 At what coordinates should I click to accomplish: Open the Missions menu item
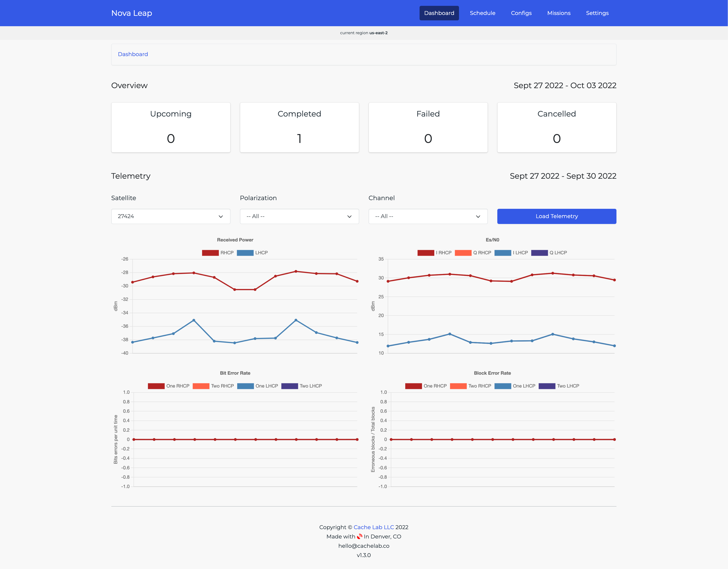[559, 13]
